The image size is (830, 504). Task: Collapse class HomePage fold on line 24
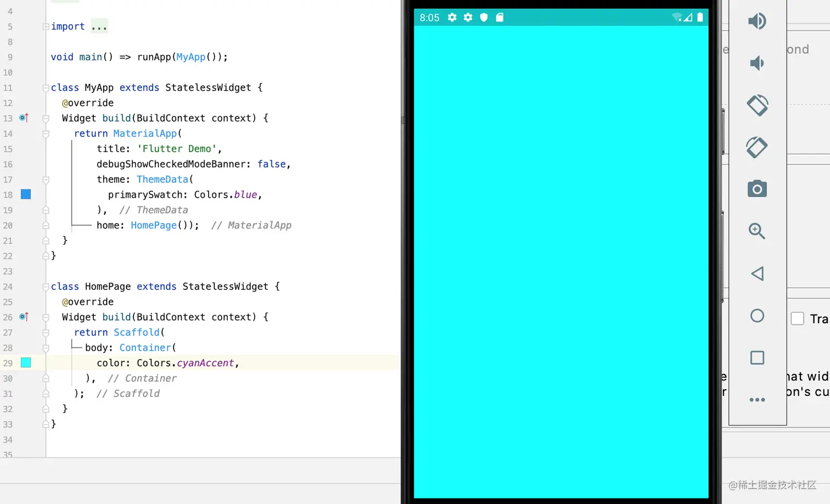pyautogui.click(x=46, y=287)
